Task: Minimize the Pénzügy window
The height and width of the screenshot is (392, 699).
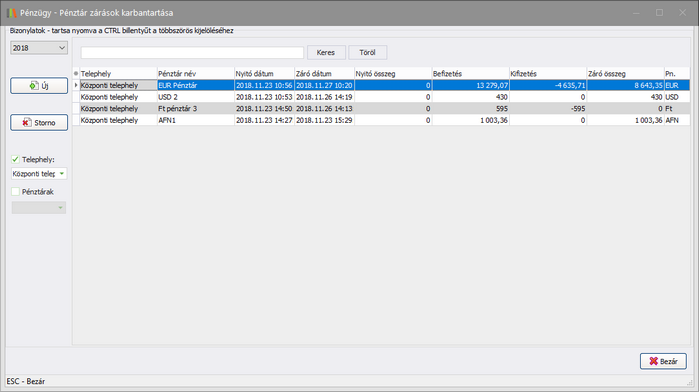Action: tap(636, 12)
